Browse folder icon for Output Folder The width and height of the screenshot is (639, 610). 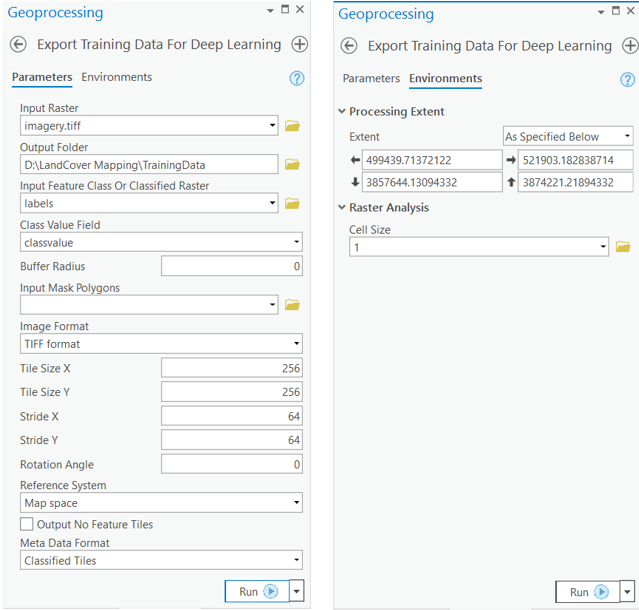[292, 164]
